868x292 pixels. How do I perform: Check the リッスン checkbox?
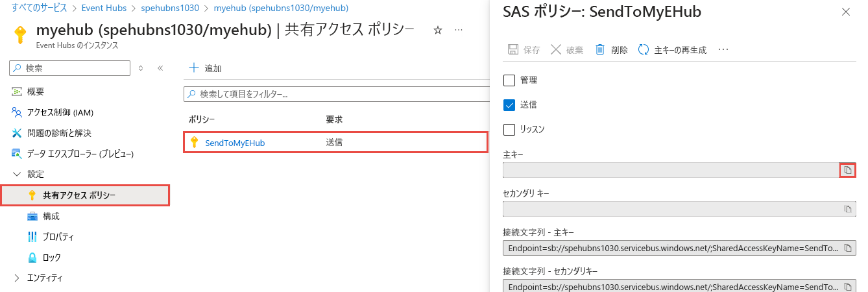pyautogui.click(x=509, y=129)
